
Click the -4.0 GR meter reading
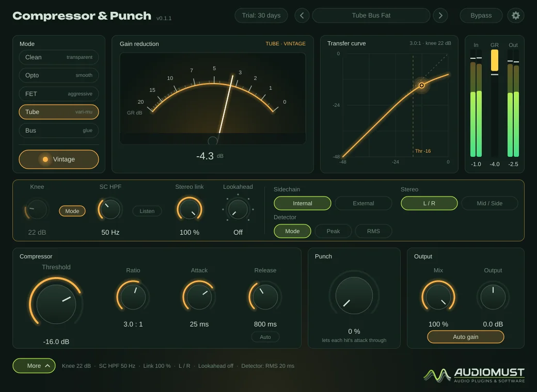(x=495, y=164)
